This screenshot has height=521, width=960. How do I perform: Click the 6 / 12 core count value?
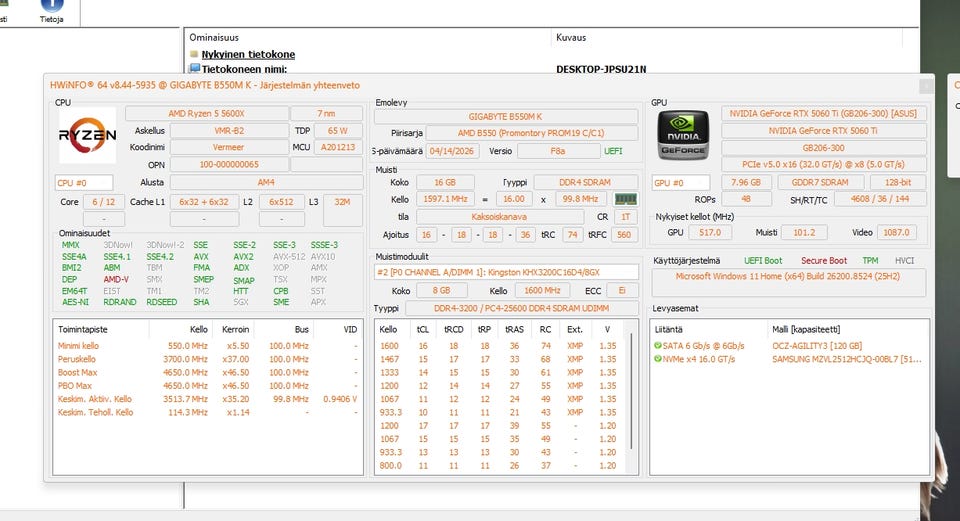click(x=103, y=201)
